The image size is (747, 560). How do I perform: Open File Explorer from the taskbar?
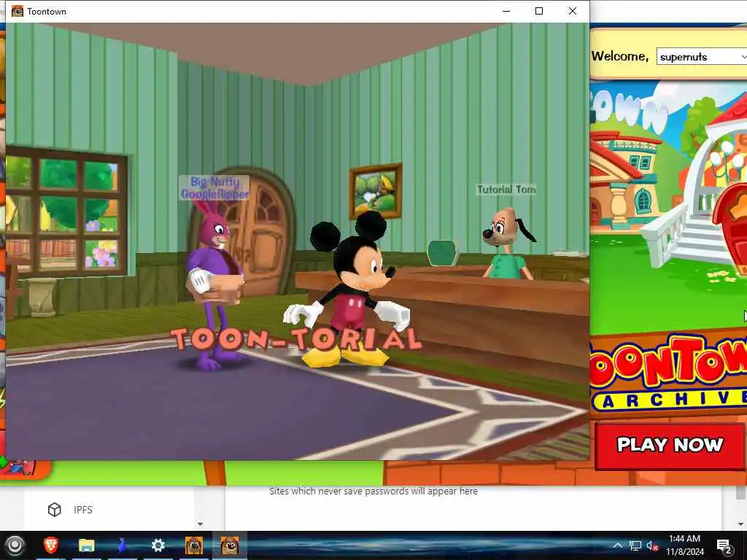(87, 545)
